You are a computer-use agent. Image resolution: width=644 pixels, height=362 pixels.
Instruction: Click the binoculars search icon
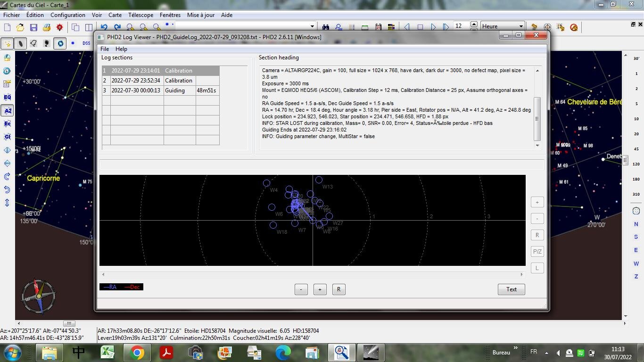[326, 27]
